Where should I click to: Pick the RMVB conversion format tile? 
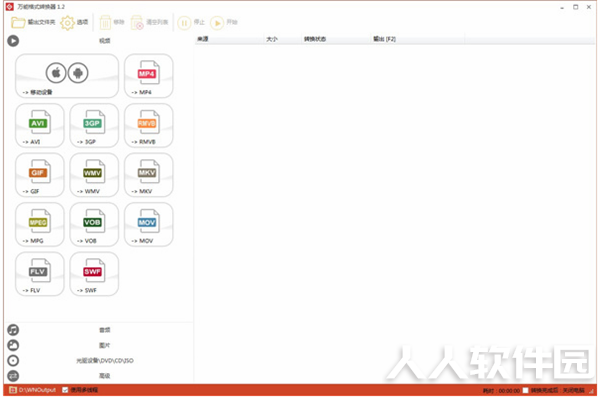(148, 125)
